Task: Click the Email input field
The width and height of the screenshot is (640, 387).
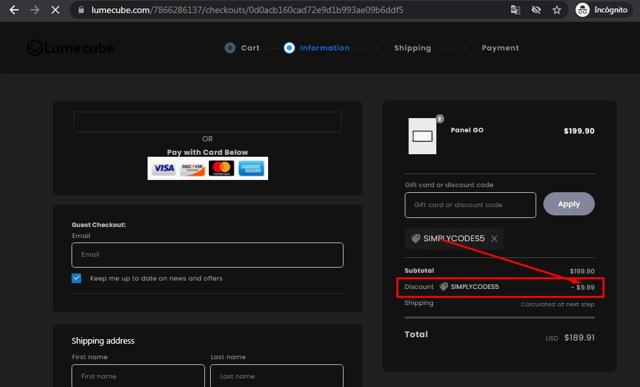Action: [x=207, y=255]
